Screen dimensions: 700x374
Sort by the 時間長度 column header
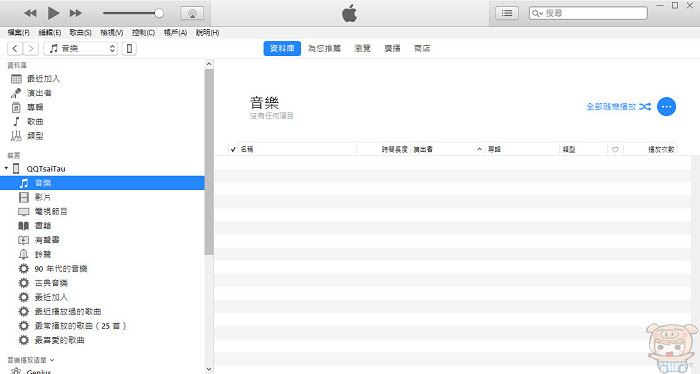[x=383, y=150]
